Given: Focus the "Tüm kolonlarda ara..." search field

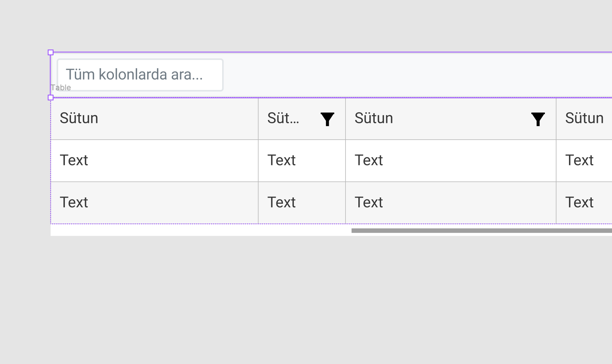Looking at the screenshot, I should 140,75.
